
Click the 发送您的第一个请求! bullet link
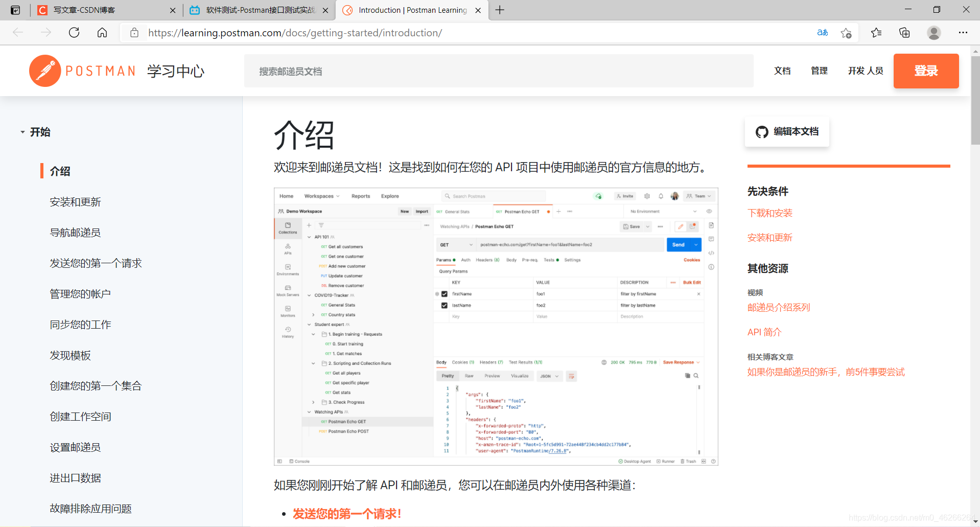(347, 514)
